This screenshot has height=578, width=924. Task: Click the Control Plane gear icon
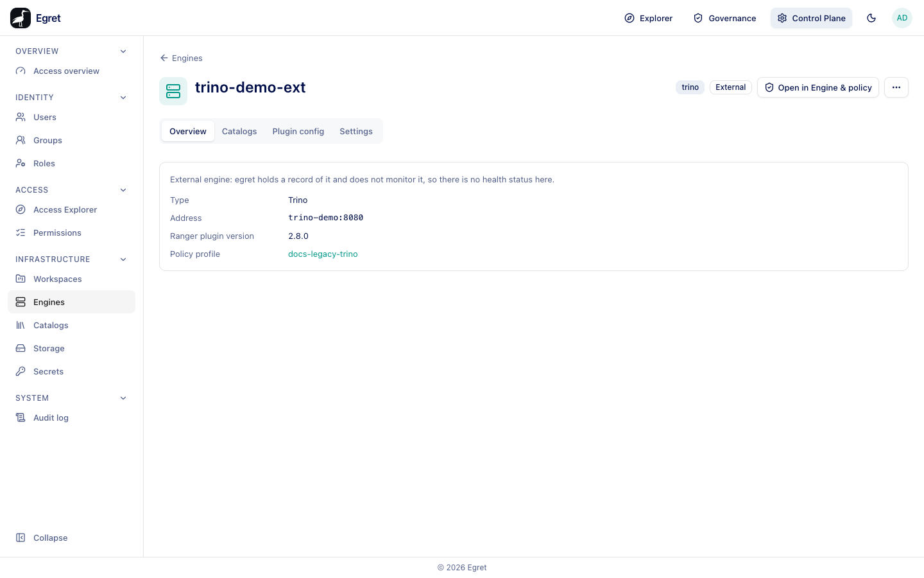782,18
